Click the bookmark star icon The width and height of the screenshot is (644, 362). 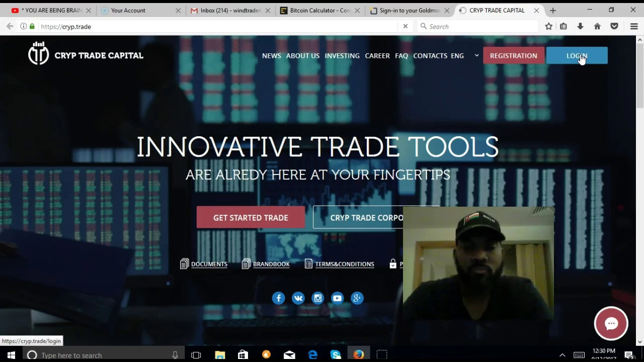(x=548, y=26)
